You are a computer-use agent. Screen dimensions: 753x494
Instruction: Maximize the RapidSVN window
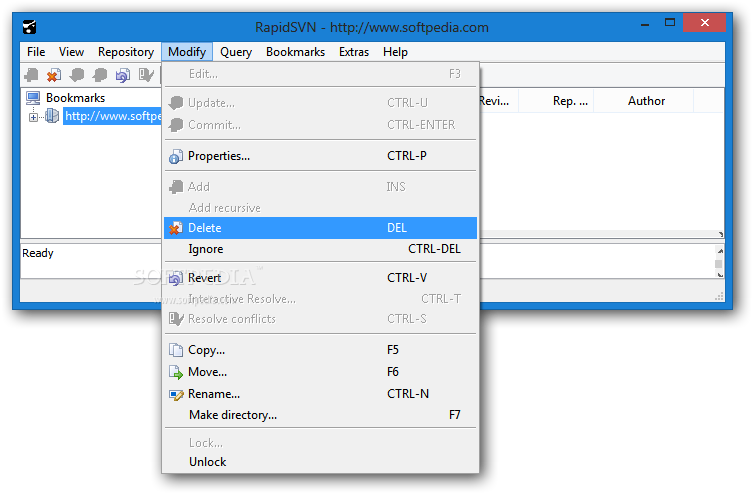pyautogui.click(x=670, y=23)
